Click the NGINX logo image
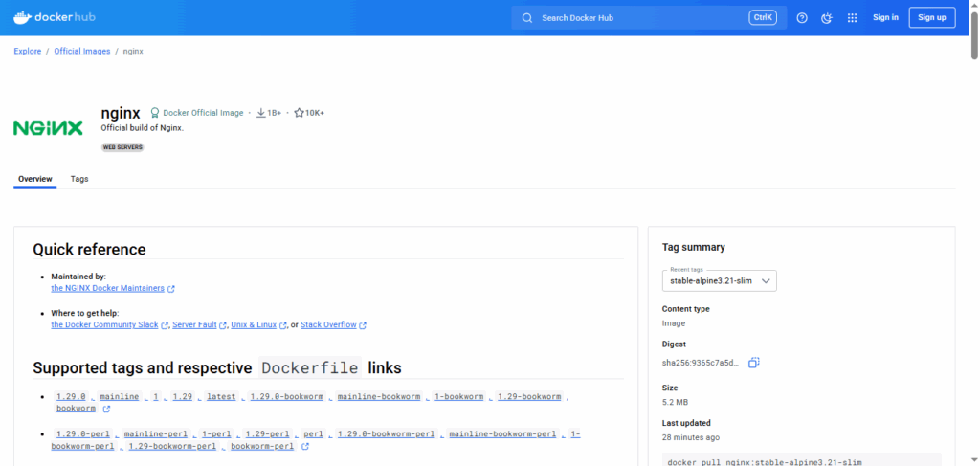980x466 pixels. [x=48, y=128]
